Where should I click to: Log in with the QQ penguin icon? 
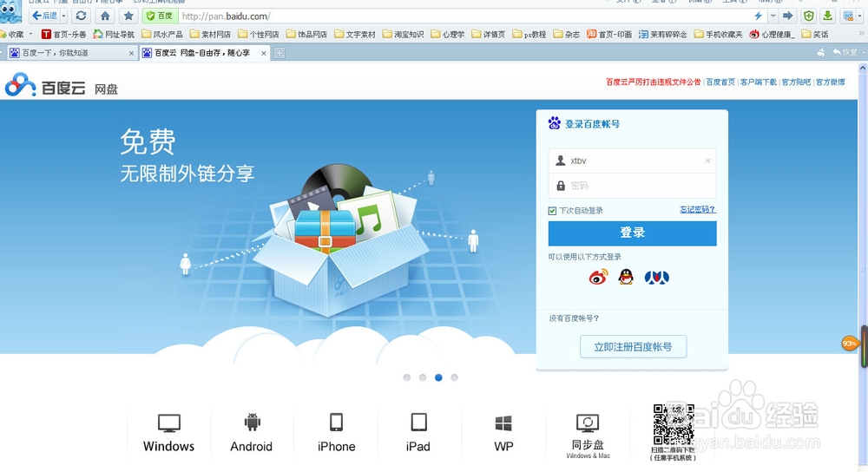pos(626,277)
